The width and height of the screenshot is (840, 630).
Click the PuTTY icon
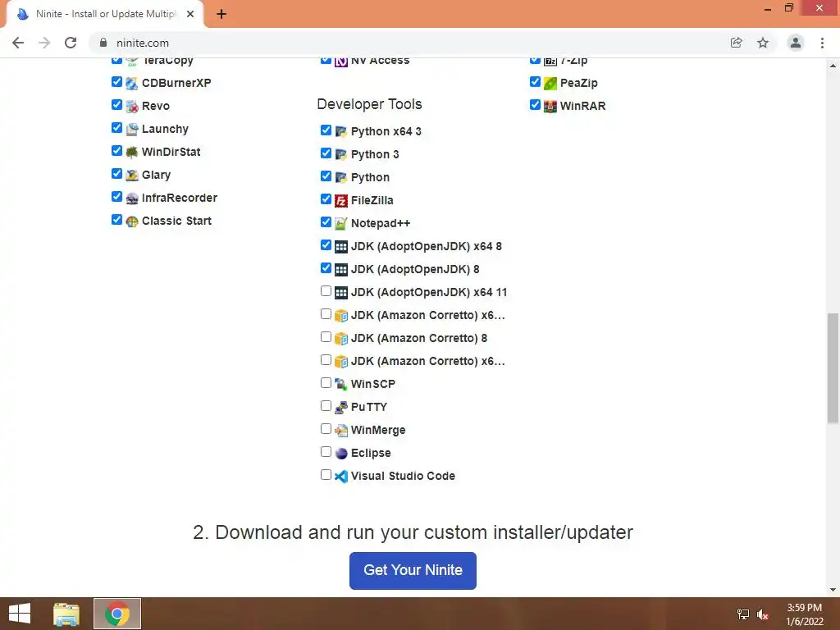[340, 408]
